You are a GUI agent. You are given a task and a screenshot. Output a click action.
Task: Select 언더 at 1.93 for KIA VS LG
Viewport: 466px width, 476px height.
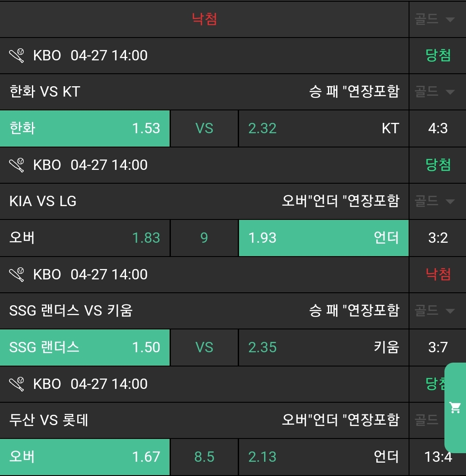pos(324,238)
